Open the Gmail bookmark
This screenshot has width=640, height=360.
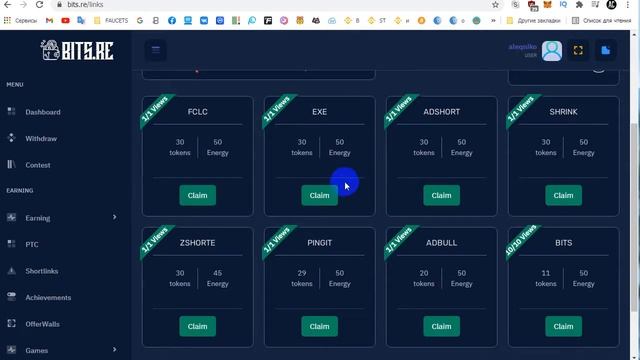coord(49,20)
